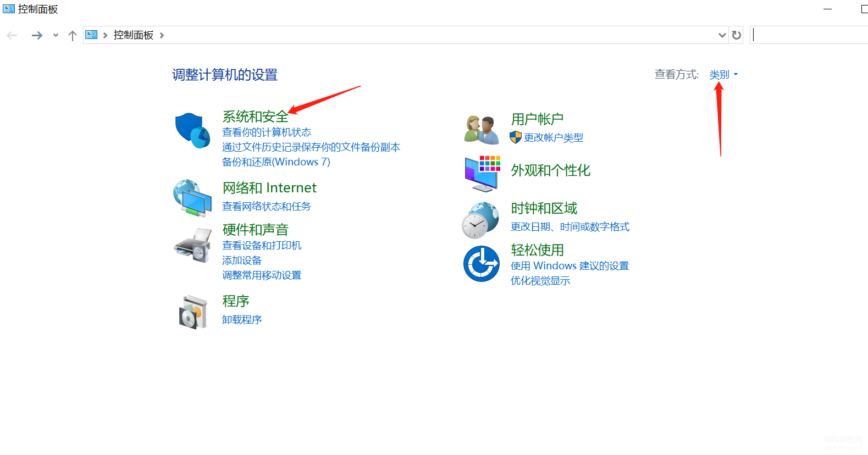
Task: Click 卸载程序 link
Action: [x=242, y=320]
